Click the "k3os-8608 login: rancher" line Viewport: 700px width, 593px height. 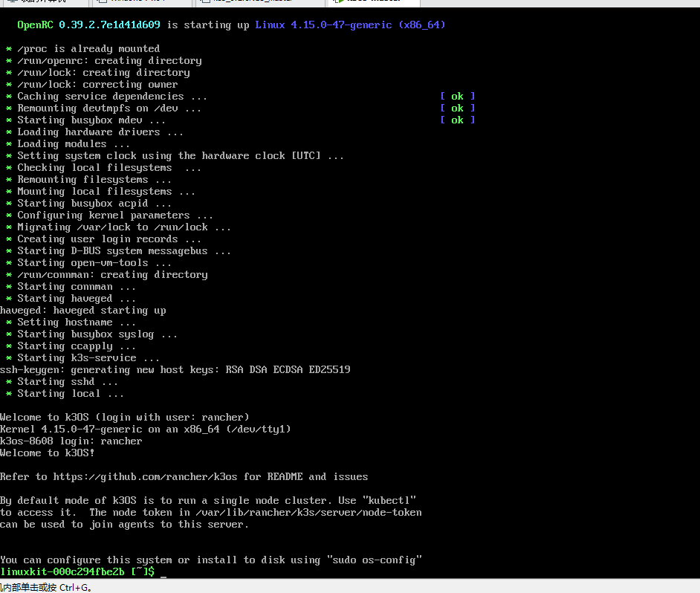(71, 441)
